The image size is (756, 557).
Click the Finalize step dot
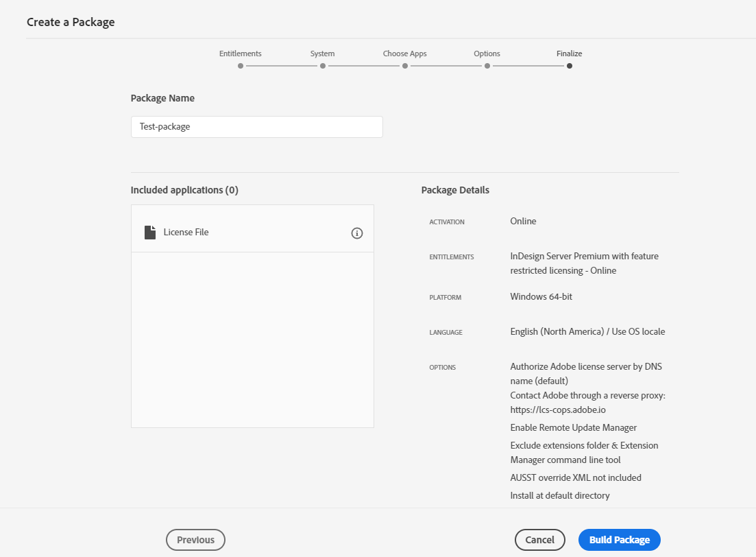pyautogui.click(x=570, y=67)
